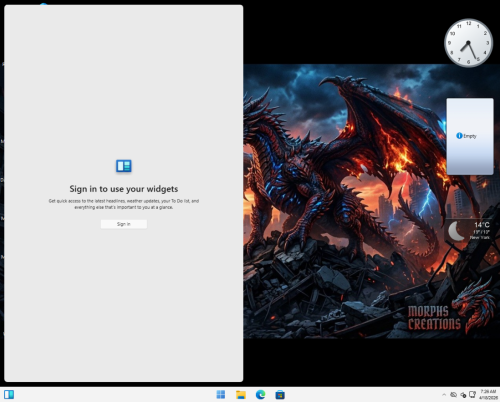Image resolution: width=500 pixels, height=402 pixels.
Task: Click the 14°C temperature reading
Action: pos(482,225)
